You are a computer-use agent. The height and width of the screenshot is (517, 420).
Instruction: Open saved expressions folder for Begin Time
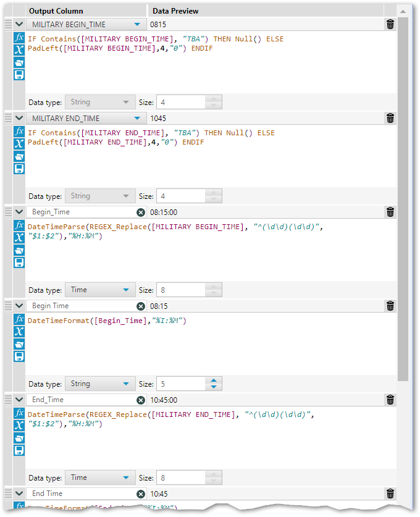(x=19, y=344)
